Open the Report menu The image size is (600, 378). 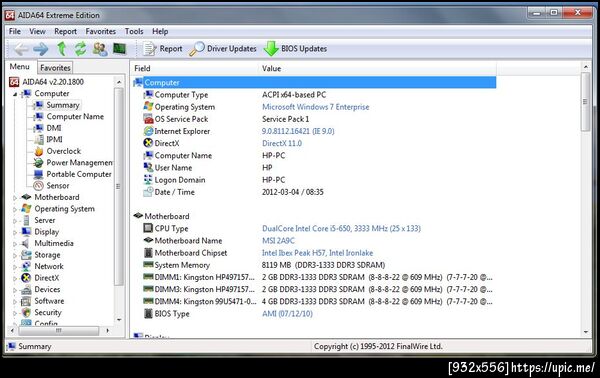point(65,31)
